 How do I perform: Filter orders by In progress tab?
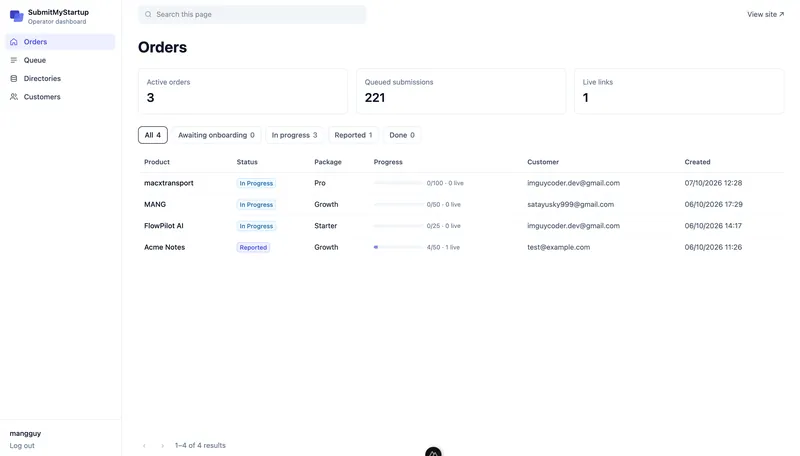pyautogui.click(x=294, y=135)
